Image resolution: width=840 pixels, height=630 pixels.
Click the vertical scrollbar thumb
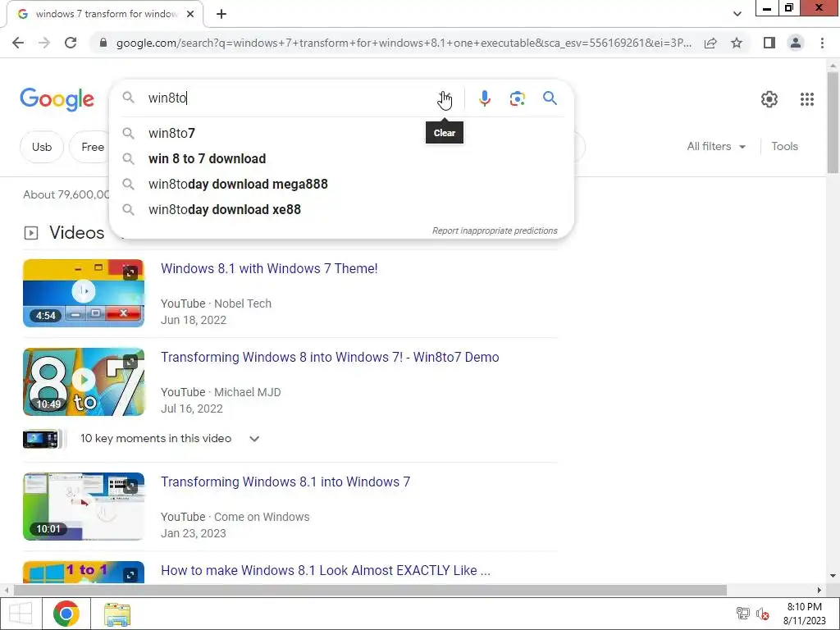[x=833, y=122]
